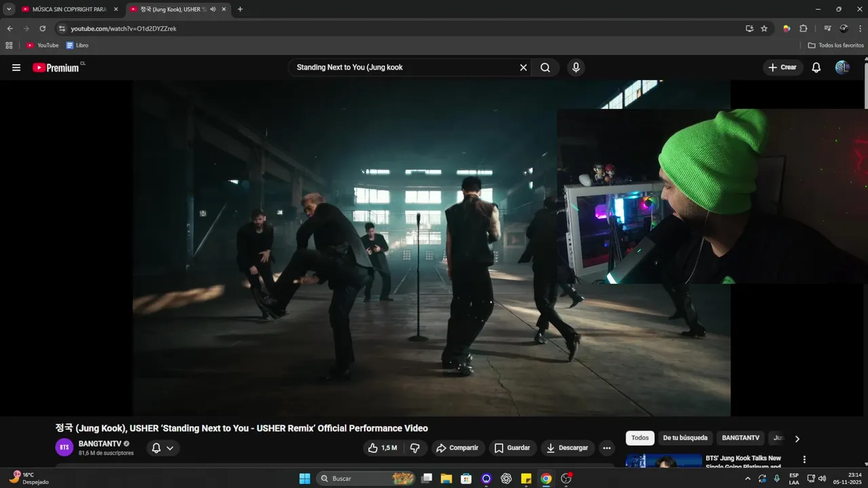Open Todos los favoritos folder

pyautogui.click(x=836, y=45)
